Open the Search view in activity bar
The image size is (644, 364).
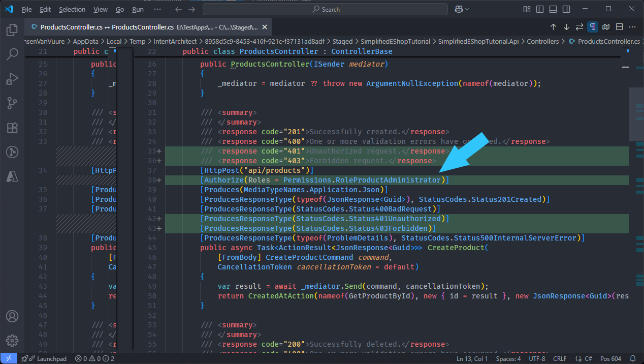tap(12, 54)
